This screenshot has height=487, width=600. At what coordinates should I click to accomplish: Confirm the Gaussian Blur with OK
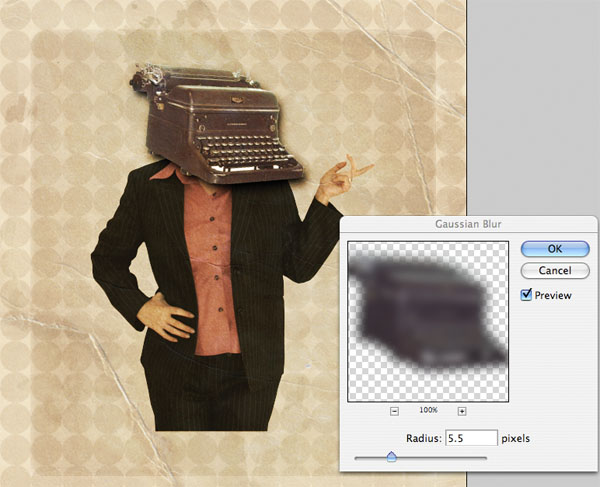pos(555,249)
